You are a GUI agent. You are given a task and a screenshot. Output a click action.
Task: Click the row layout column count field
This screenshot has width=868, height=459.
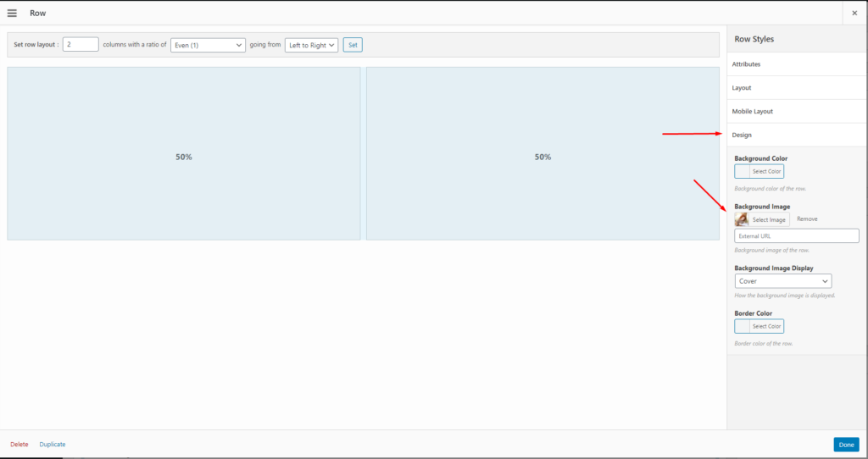point(81,44)
